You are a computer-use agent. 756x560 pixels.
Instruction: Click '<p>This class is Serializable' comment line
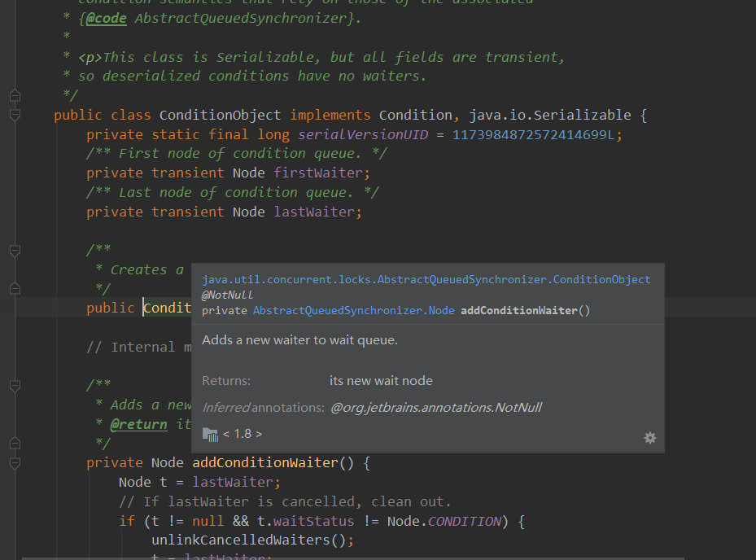tap(321, 58)
